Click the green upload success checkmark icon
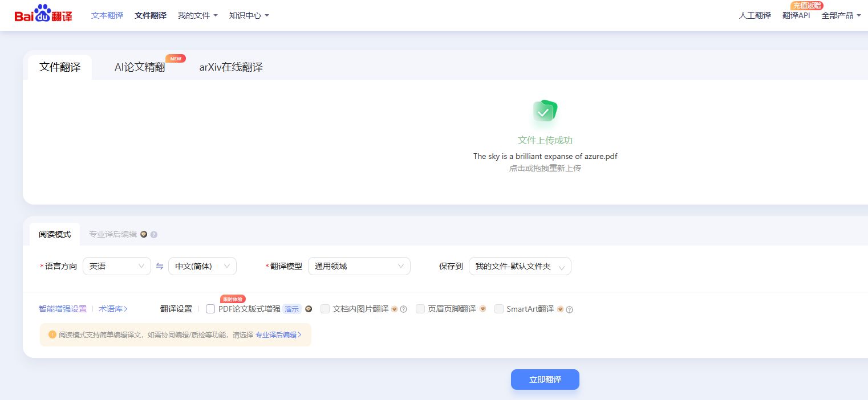Image resolution: width=868 pixels, height=400 pixels. coord(545,111)
